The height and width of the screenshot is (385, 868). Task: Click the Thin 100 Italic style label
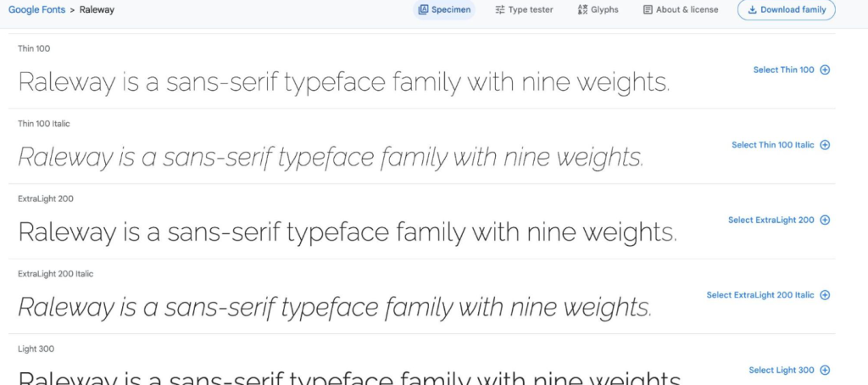coord(44,124)
